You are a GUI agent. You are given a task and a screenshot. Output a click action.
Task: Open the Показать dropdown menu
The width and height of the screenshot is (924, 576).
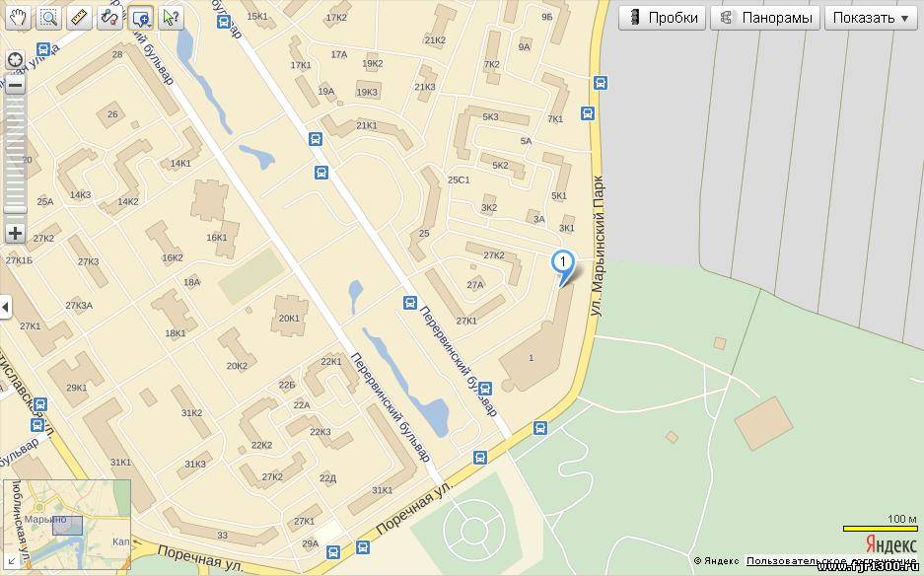point(871,18)
